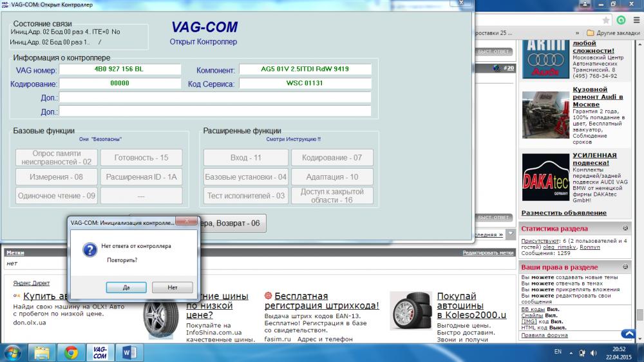Image resolution: width=644 pixels, height=362 pixels.
Task: Click the blue scroll-to-top arrow icon
Action: [x=628, y=334]
